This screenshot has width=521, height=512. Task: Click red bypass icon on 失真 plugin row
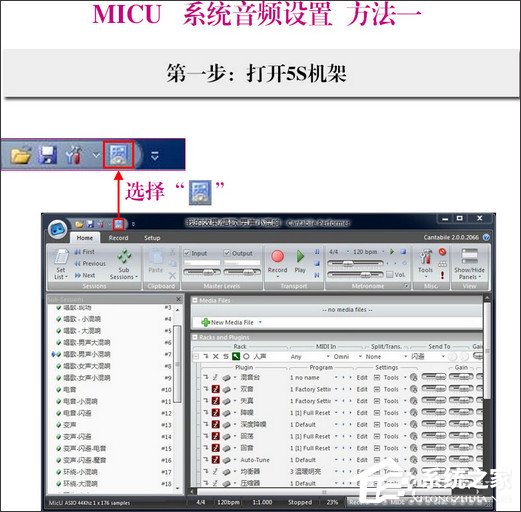(216, 401)
